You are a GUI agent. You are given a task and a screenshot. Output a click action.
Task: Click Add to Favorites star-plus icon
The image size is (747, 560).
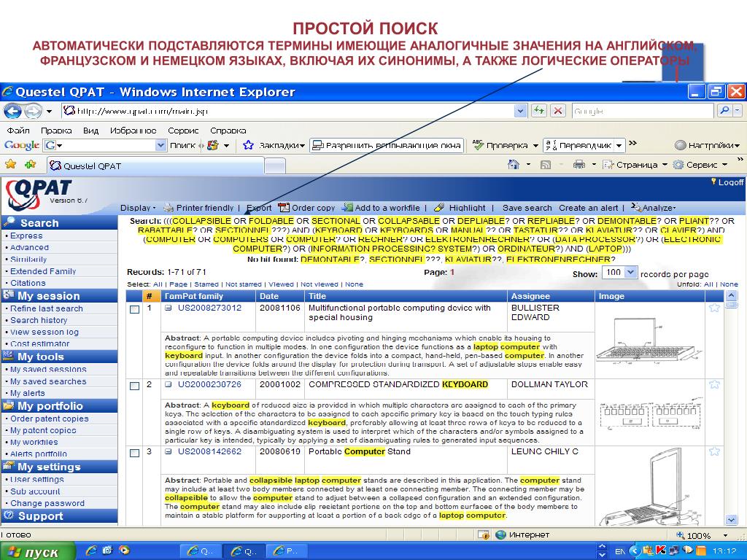click(x=31, y=165)
